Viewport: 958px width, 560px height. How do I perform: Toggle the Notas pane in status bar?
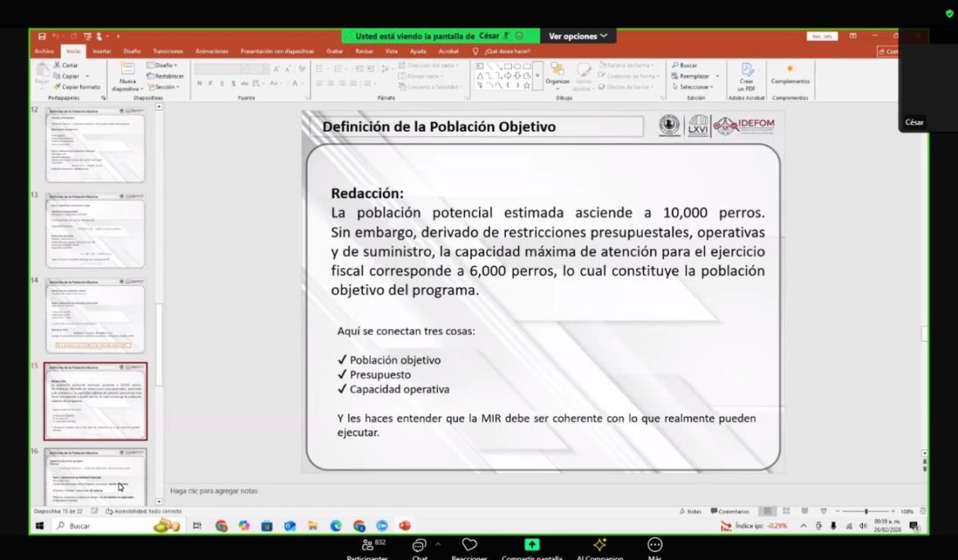[x=689, y=511]
